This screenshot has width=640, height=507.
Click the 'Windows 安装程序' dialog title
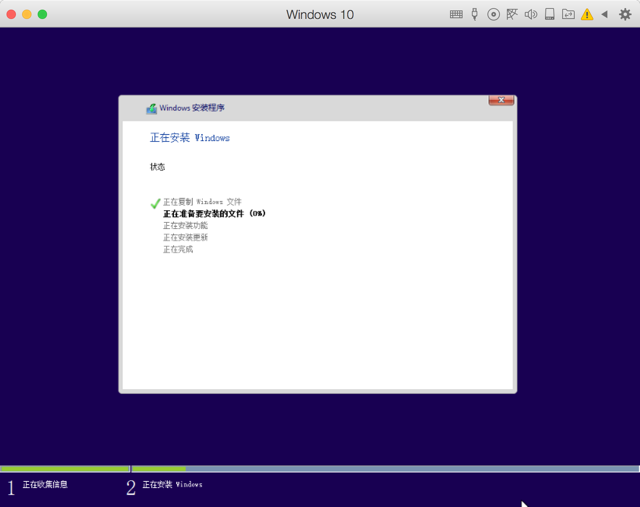point(192,108)
